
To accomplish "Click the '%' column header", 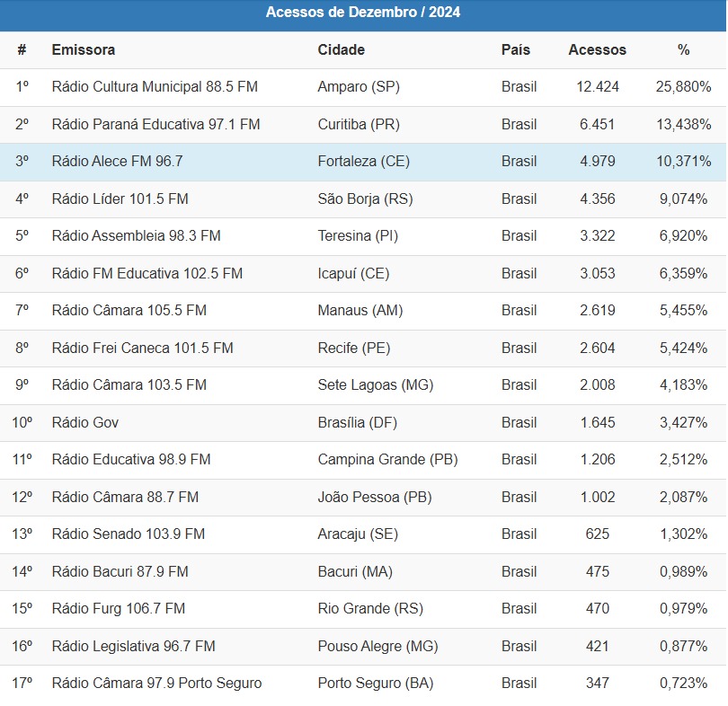I will coord(683,50).
